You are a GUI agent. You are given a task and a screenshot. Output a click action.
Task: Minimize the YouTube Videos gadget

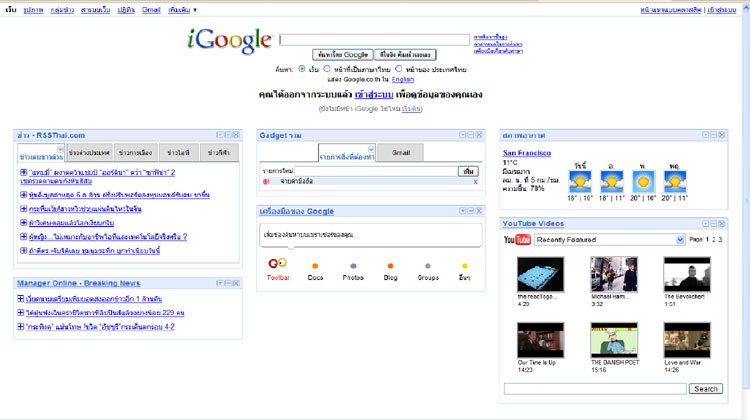pyautogui.click(x=714, y=223)
